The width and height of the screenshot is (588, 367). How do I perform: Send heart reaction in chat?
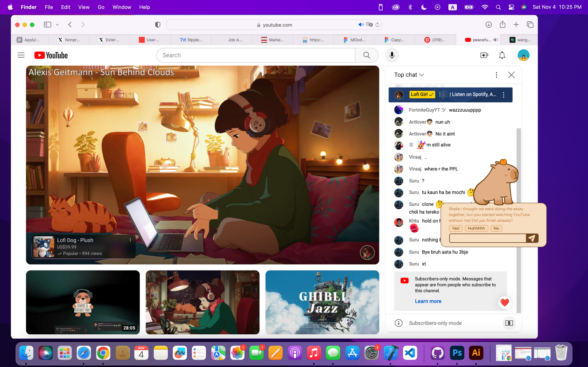(x=505, y=302)
